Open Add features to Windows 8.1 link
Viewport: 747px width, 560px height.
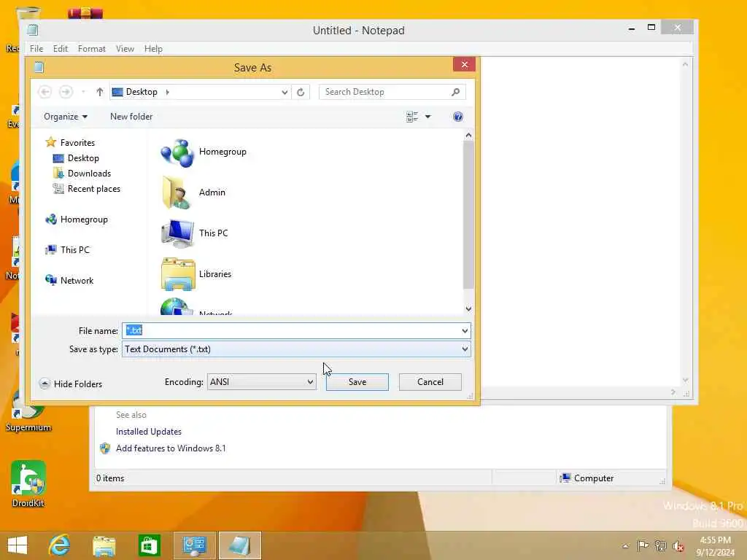[171, 448]
